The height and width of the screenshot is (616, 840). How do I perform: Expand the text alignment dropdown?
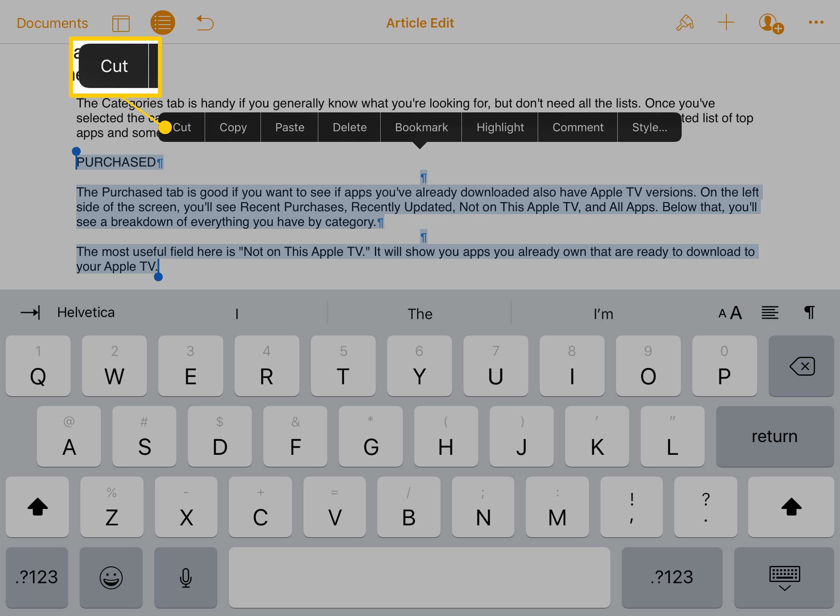(770, 313)
